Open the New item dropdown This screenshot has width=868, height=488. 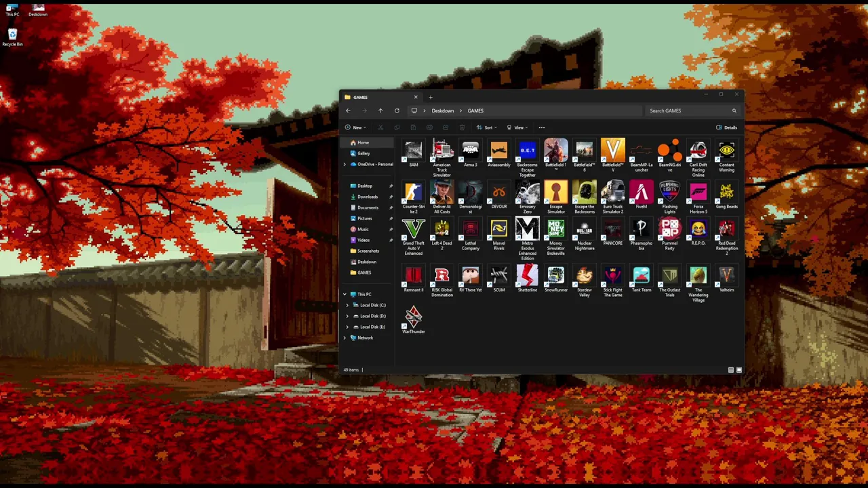[x=355, y=127]
